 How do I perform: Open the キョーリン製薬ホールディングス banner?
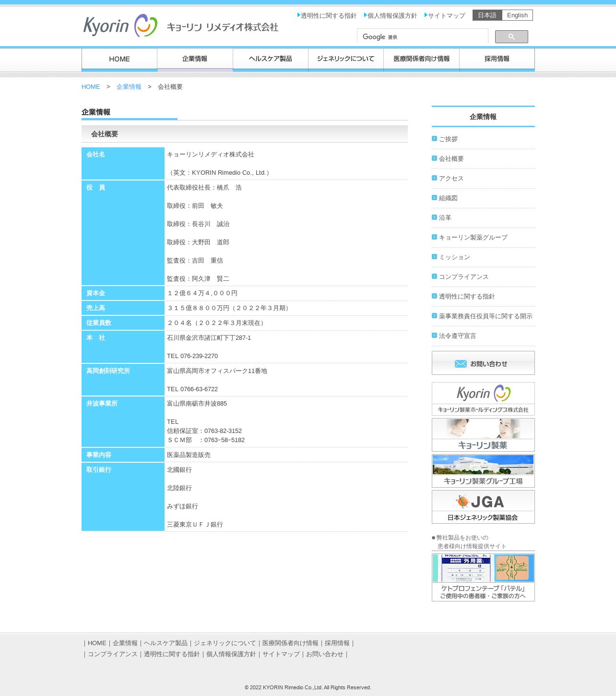pyautogui.click(x=483, y=399)
